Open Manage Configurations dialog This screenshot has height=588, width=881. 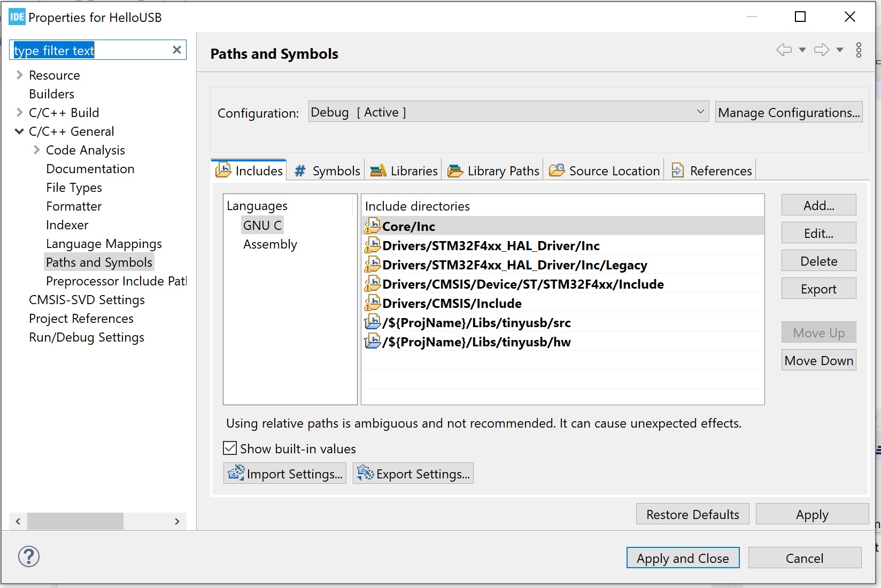tap(789, 112)
